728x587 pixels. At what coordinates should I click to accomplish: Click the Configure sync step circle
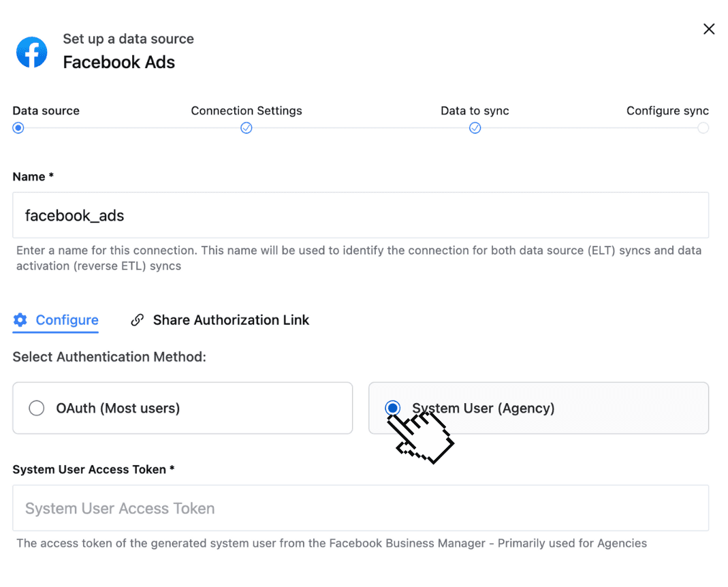click(703, 127)
